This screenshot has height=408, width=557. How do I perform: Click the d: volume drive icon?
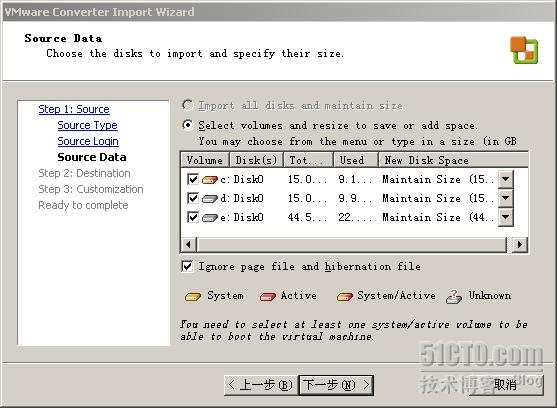210,198
